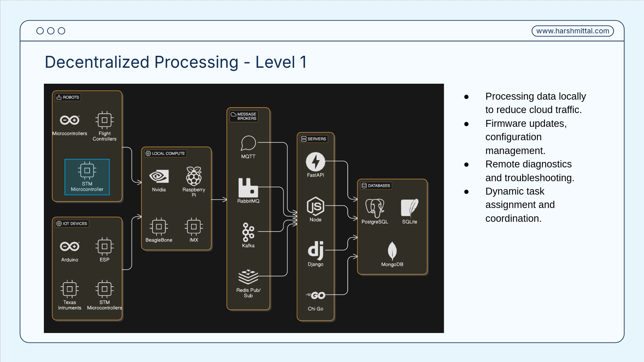Click the ROBOTS group label
Screen dimensions: 644x362
(68, 97)
